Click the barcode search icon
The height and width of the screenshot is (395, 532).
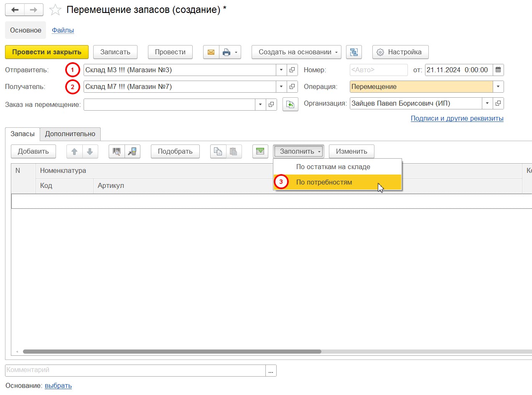pyautogui.click(x=117, y=152)
